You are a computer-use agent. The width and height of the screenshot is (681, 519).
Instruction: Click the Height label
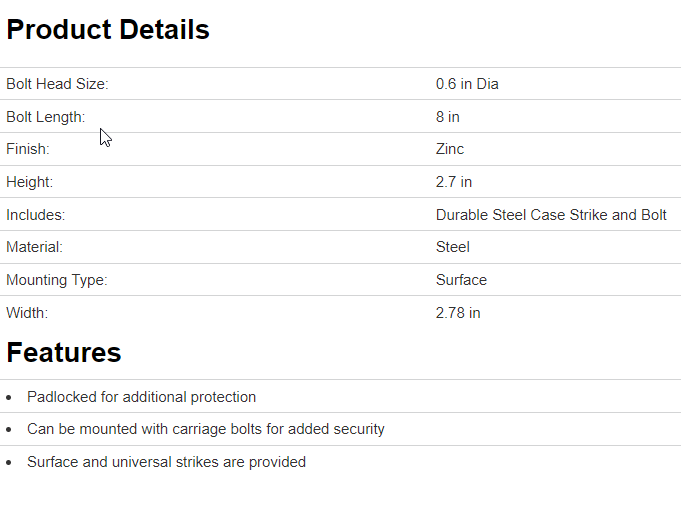pyautogui.click(x=30, y=182)
